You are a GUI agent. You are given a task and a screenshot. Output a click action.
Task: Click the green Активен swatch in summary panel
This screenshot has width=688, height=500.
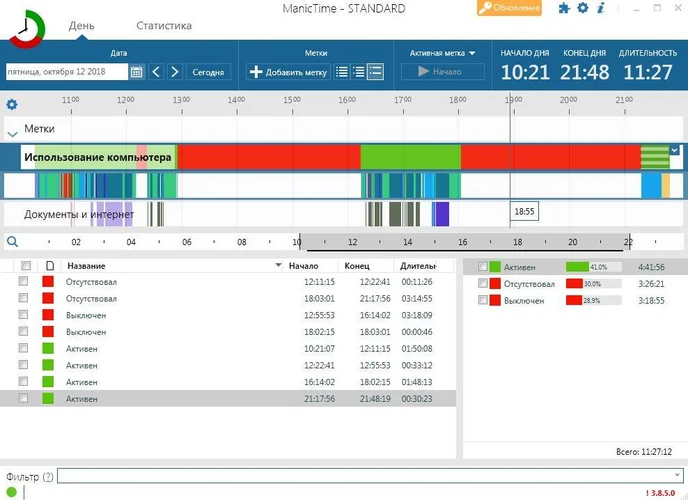(x=495, y=267)
